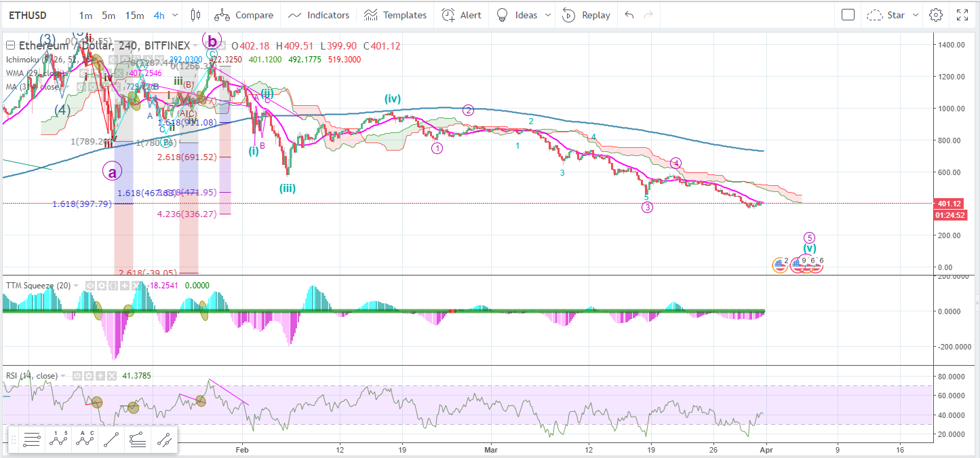
Task: Create a new Alert
Action: click(462, 15)
